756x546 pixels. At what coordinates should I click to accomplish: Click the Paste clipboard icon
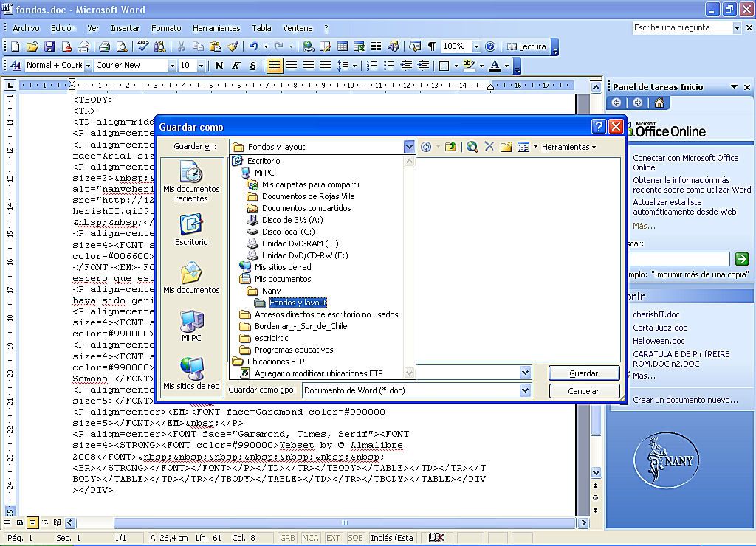[x=215, y=46]
